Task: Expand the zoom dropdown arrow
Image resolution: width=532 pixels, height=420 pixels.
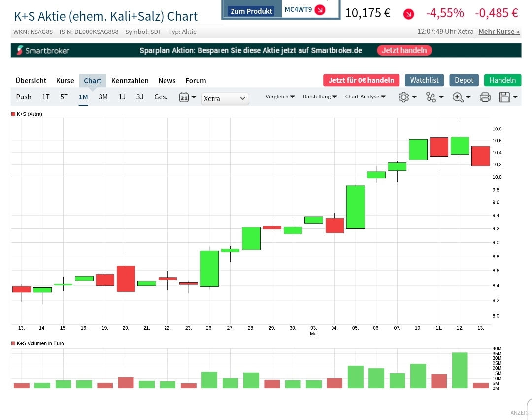Action: pyautogui.click(x=468, y=97)
